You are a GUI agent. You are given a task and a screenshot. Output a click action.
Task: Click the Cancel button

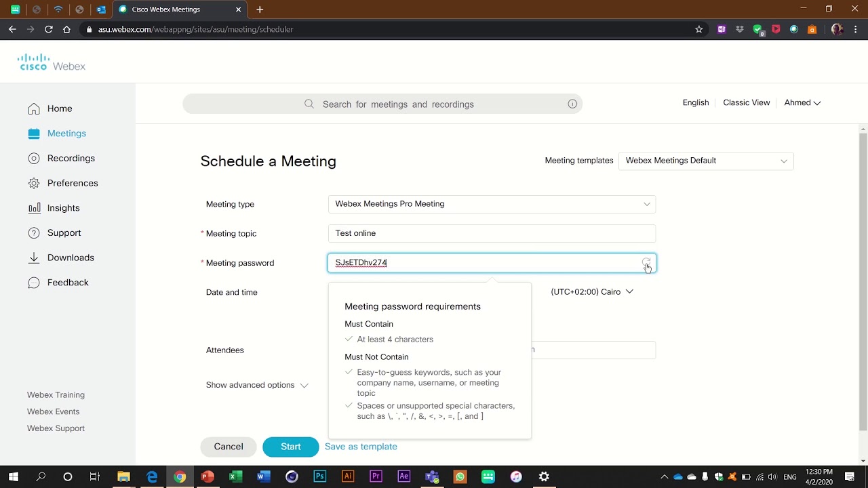click(229, 447)
